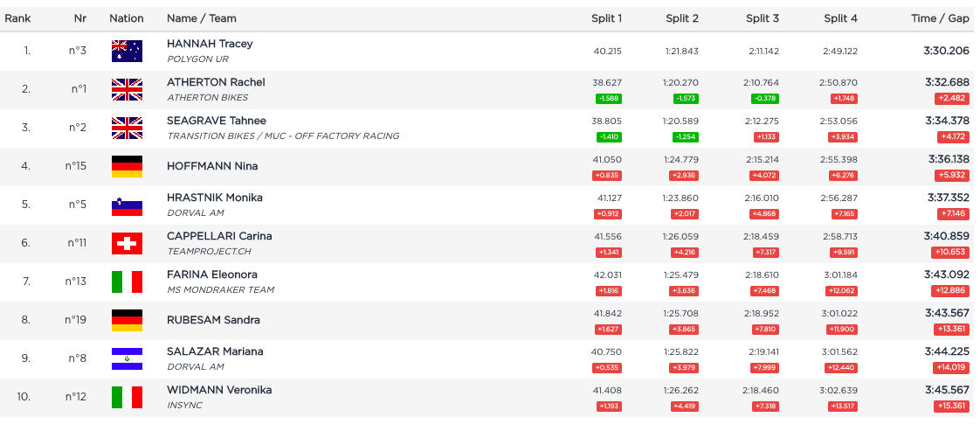Click the POLYGON UR team name
The height and width of the screenshot is (424, 980).
pos(197,59)
